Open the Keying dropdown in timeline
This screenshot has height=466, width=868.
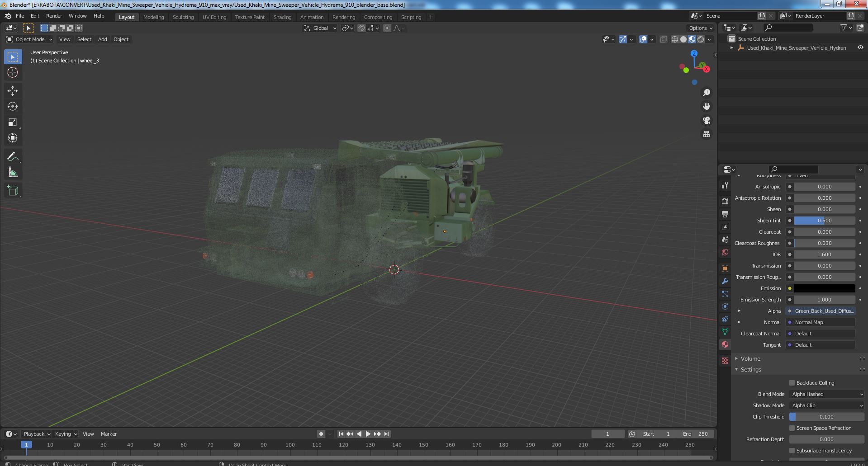[x=66, y=434]
